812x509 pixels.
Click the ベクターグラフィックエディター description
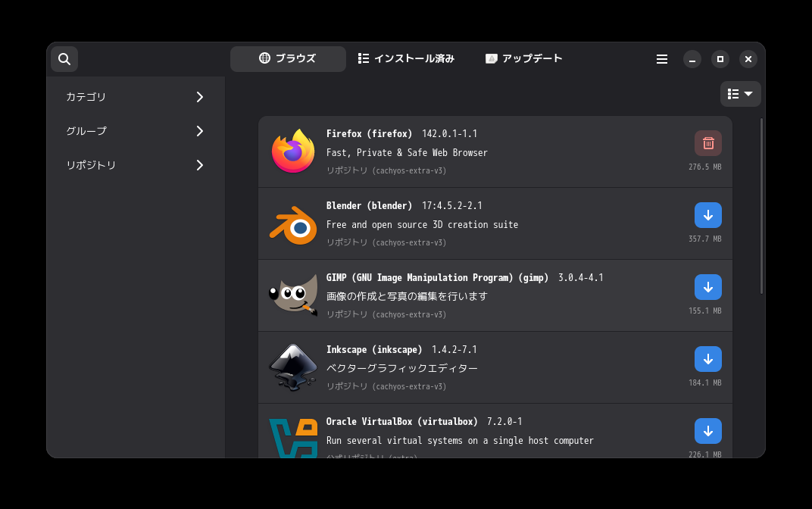click(402, 368)
